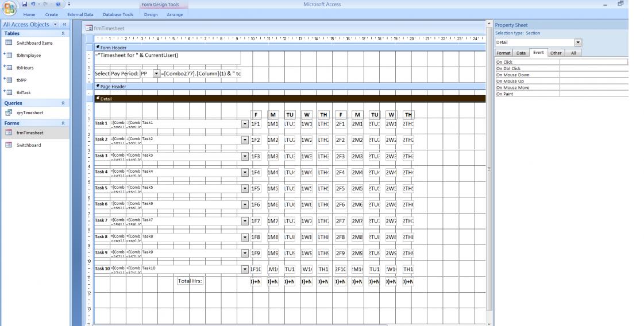Open Property Sheet selection type dropdown
644x326 pixels.
tap(578, 42)
